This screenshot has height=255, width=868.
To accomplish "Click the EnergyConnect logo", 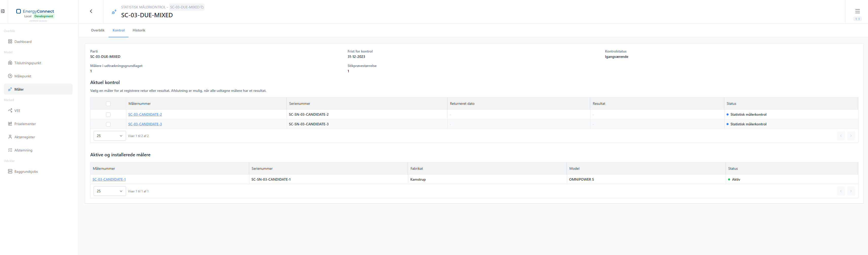I will pyautogui.click(x=35, y=11).
